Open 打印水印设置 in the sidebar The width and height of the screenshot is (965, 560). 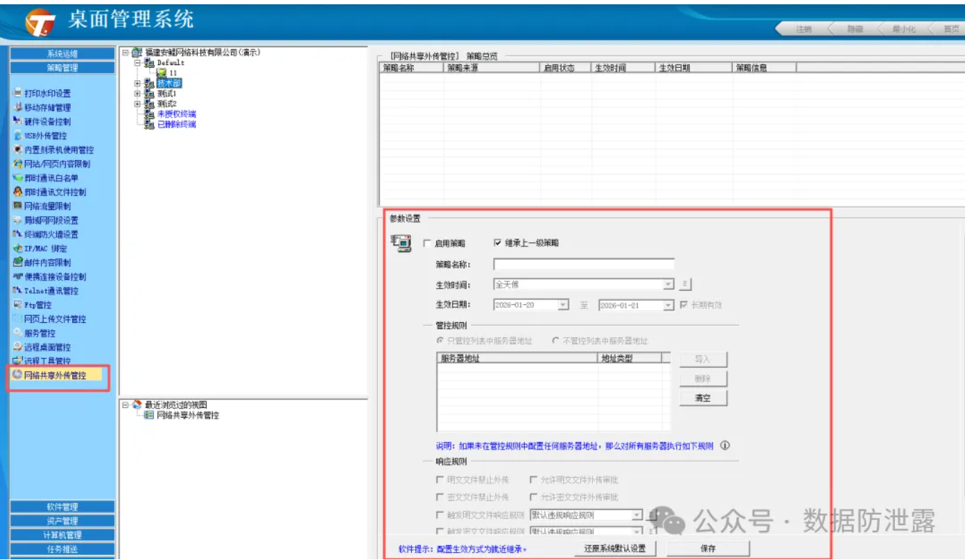pyautogui.click(x=47, y=94)
